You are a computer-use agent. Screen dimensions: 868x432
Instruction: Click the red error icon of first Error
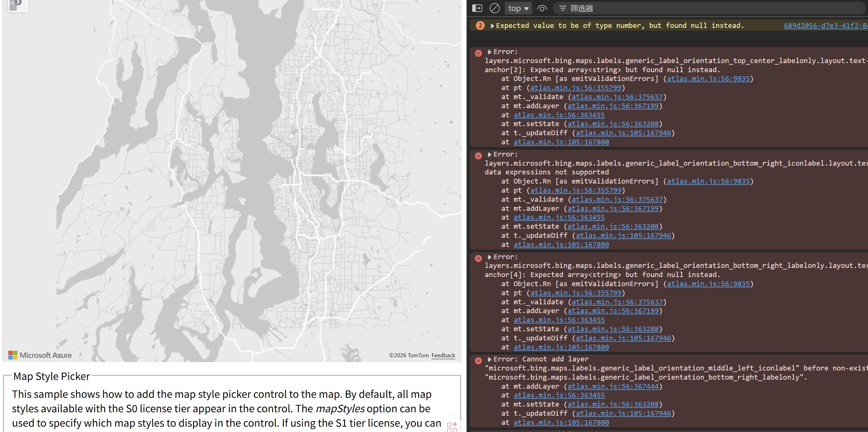(478, 53)
